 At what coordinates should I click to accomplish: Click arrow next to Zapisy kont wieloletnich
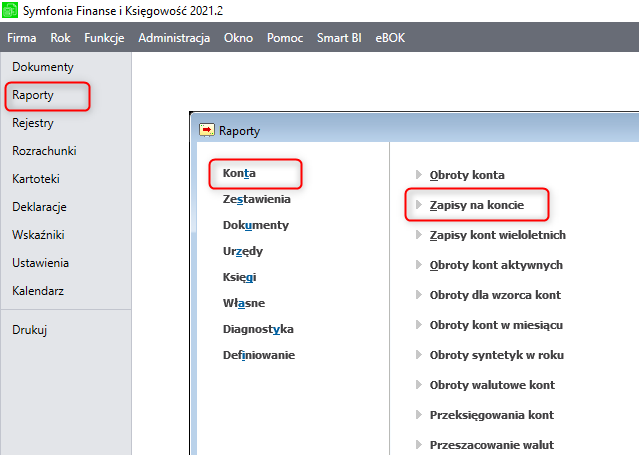pos(419,234)
